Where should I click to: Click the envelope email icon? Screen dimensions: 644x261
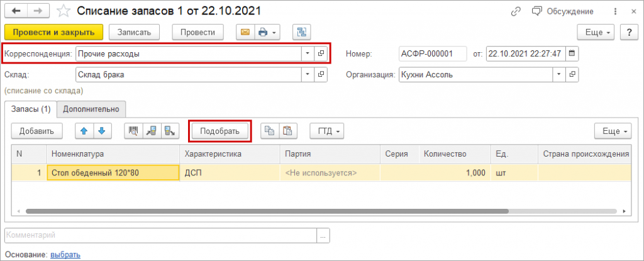pos(245,32)
